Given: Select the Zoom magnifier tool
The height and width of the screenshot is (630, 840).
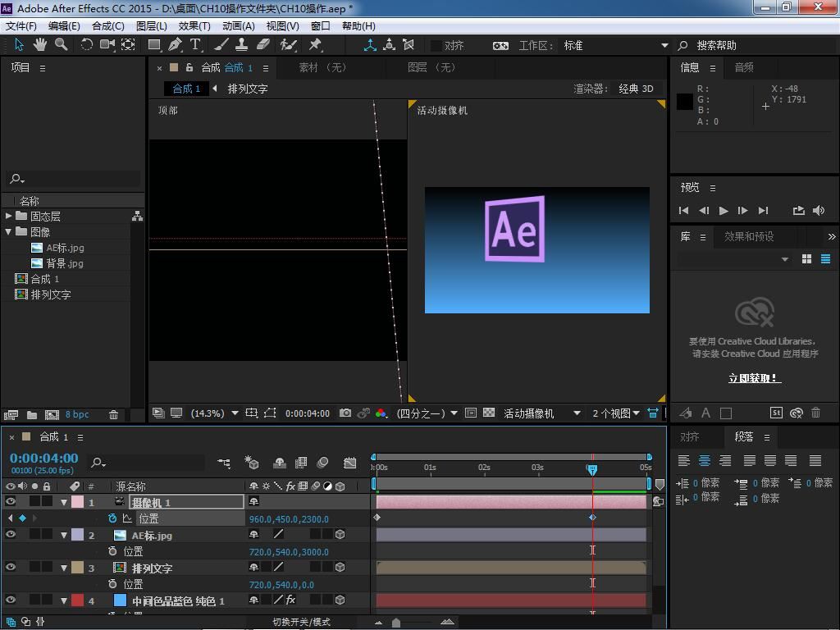Looking at the screenshot, I should 61,44.
